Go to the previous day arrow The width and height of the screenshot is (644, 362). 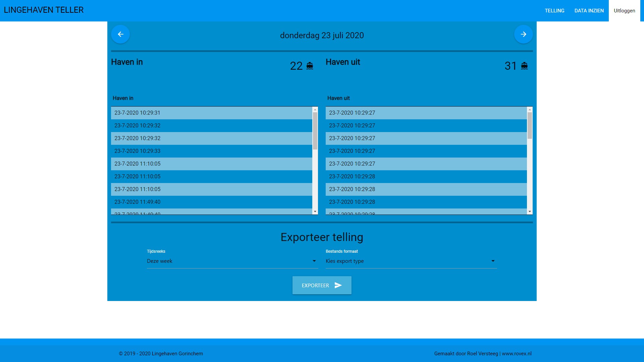point(120,34)
